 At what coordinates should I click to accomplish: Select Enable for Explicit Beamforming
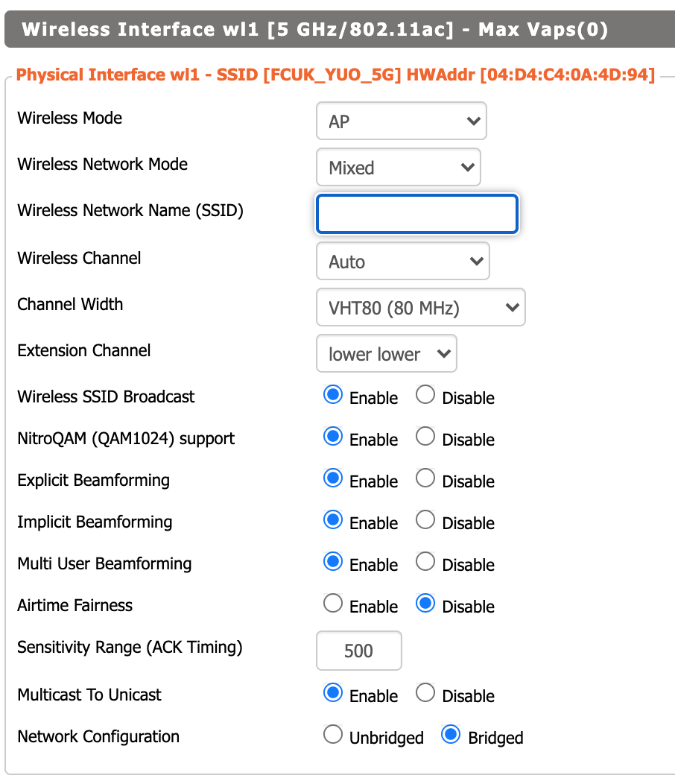333,479
